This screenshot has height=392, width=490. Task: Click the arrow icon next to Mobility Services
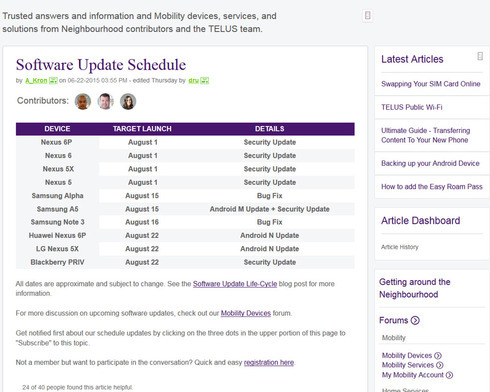(440, 365)
